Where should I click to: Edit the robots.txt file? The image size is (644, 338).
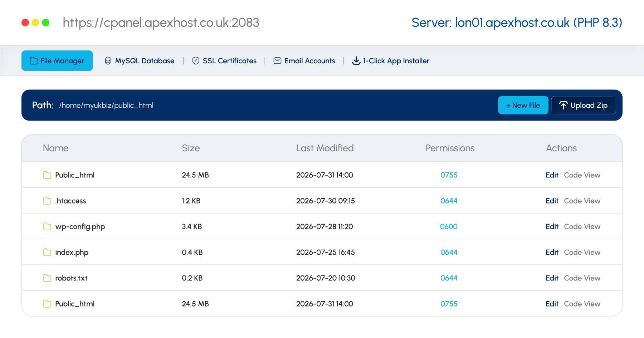coord(552,278)
